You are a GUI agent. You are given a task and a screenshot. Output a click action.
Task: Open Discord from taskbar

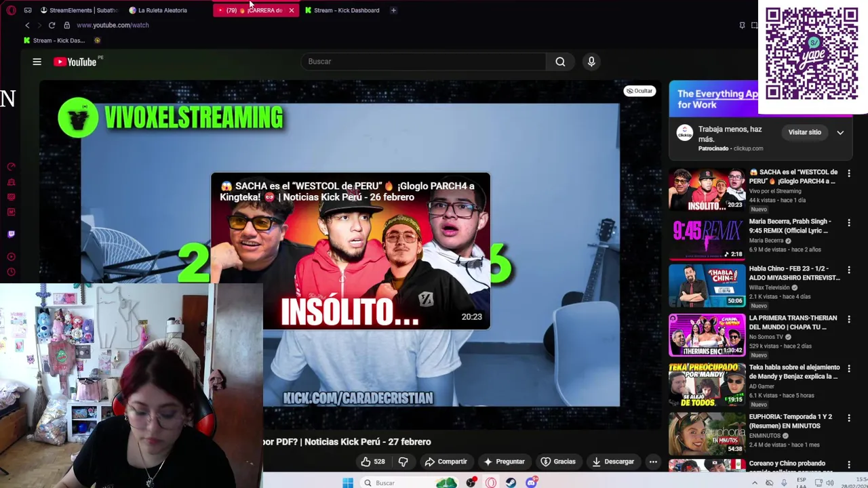coord(531,483)
